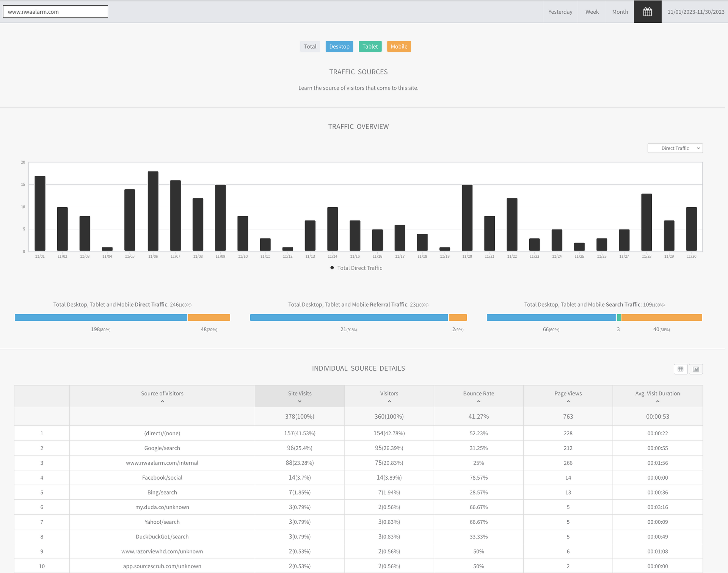The width and height of the screenshot is (728, 573).
Task: Open the calendar date picker icon
Action: pyautogui.click(x=647, y=12)
